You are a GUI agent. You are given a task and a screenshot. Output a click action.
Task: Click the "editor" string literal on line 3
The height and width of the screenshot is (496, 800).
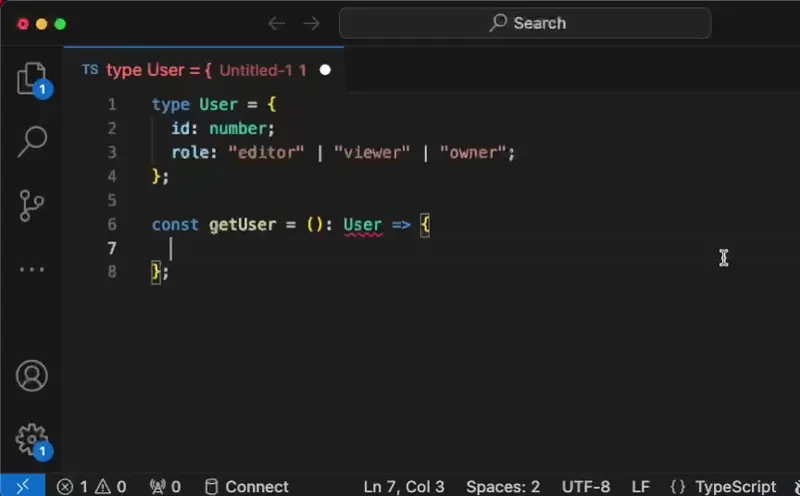tap(266, 153)
